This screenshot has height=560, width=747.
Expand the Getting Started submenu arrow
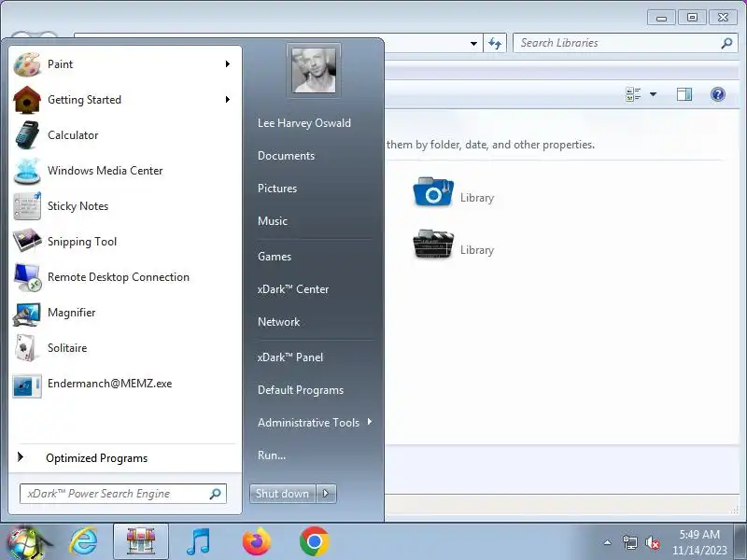[x=228, y=100]
